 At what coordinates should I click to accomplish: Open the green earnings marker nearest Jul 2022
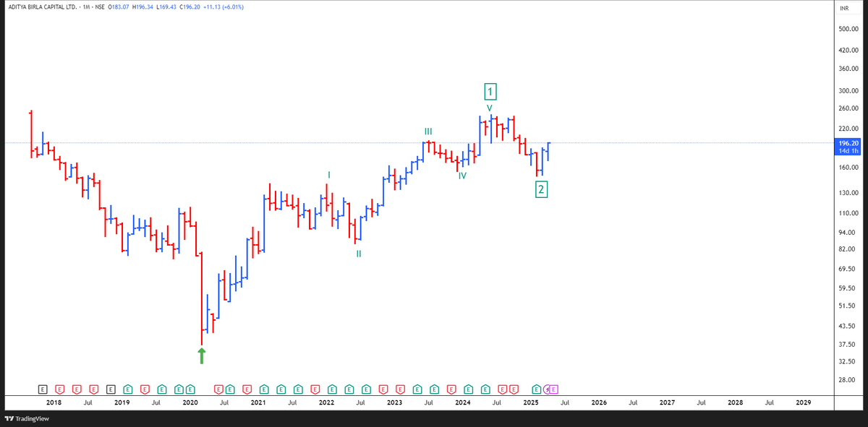point(366,388)
